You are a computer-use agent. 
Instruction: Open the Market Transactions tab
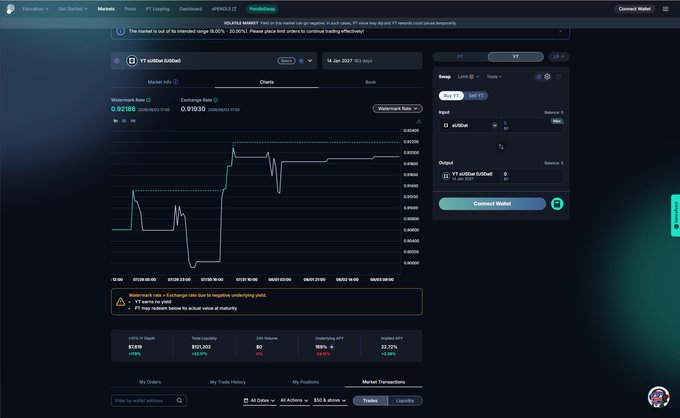[383, 382]
